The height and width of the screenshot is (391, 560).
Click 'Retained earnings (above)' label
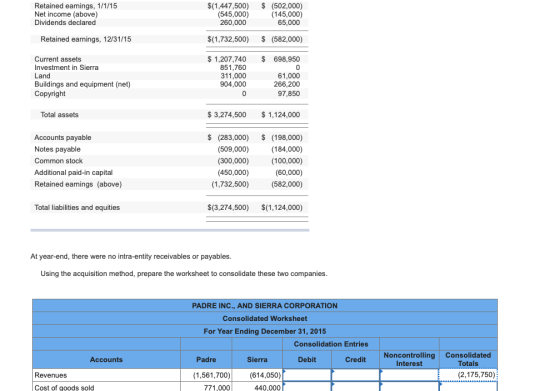point(78,184)
